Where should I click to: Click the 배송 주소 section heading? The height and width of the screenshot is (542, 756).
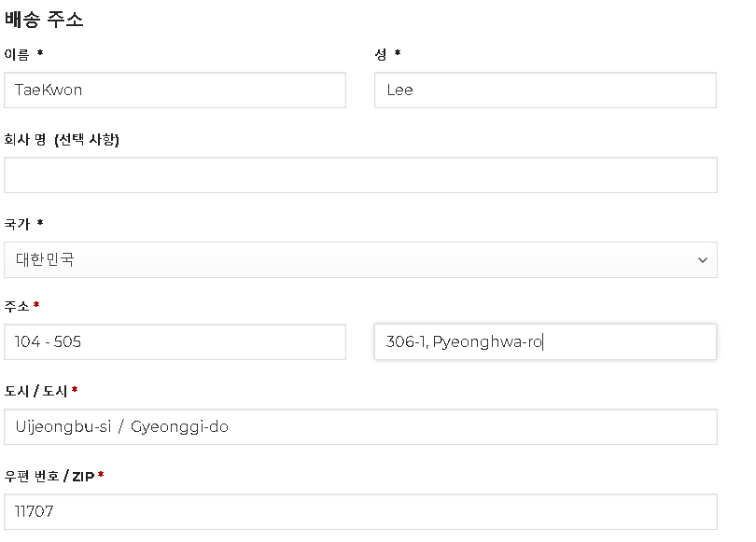coord(44,20)
